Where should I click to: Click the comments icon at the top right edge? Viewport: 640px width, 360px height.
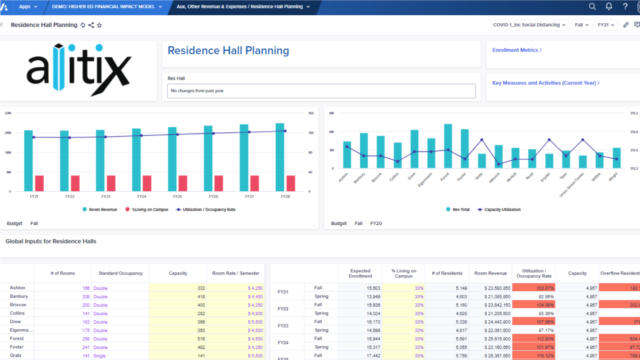[x=637, y=25]
